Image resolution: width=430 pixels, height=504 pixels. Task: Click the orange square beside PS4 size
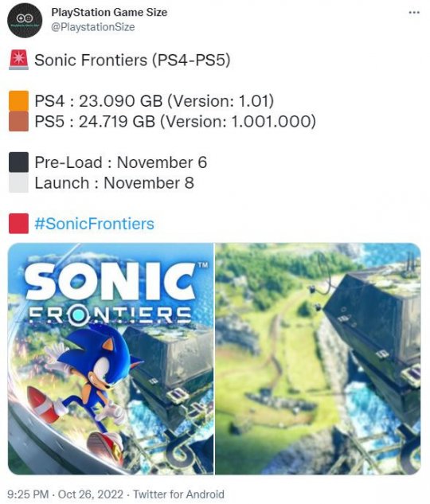click(x=18, y=101)
